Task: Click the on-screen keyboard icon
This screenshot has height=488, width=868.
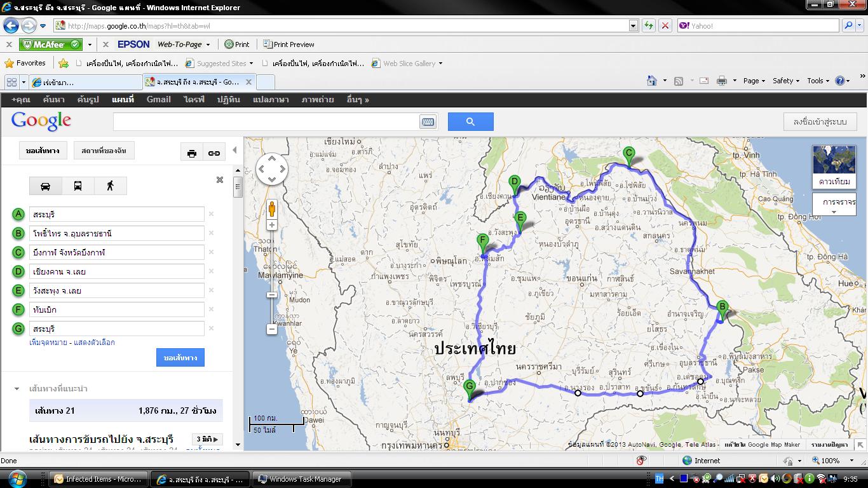Action: pyautogui.click(x=428, y=122)
